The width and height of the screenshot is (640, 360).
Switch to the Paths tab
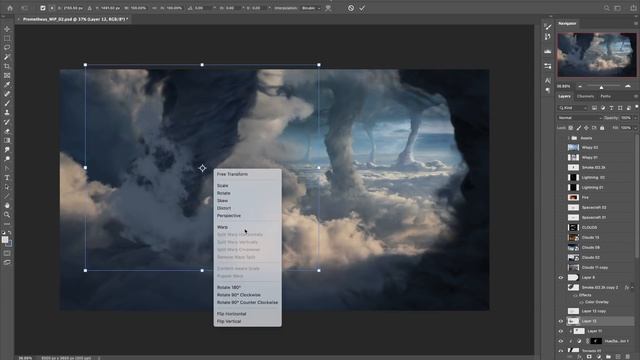tap(606, 96)
